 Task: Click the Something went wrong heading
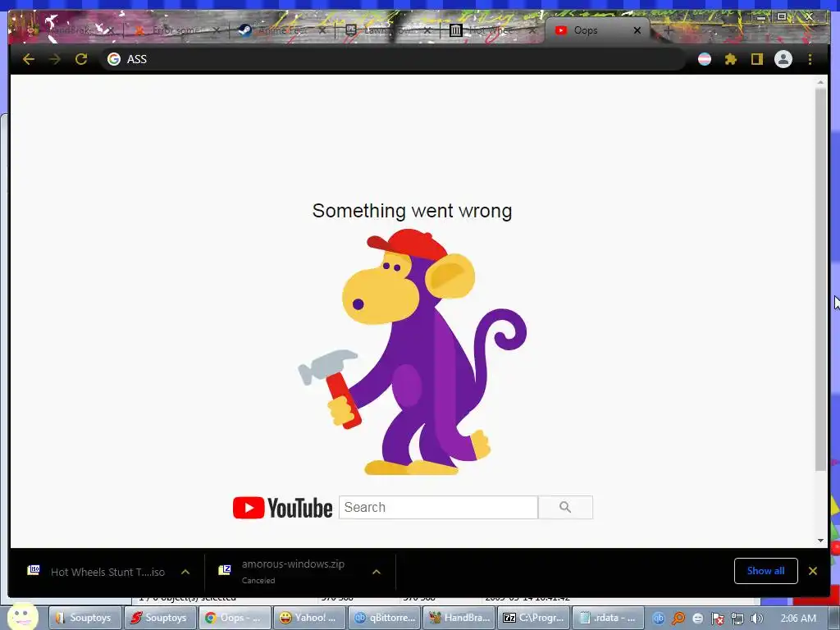pyautogui.click(x=412, y=211)
